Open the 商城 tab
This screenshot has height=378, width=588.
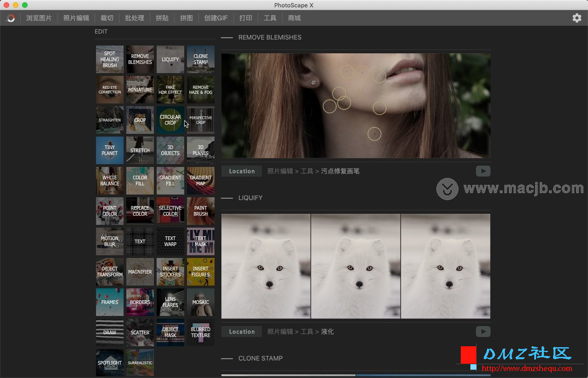(x=294, y=18)
